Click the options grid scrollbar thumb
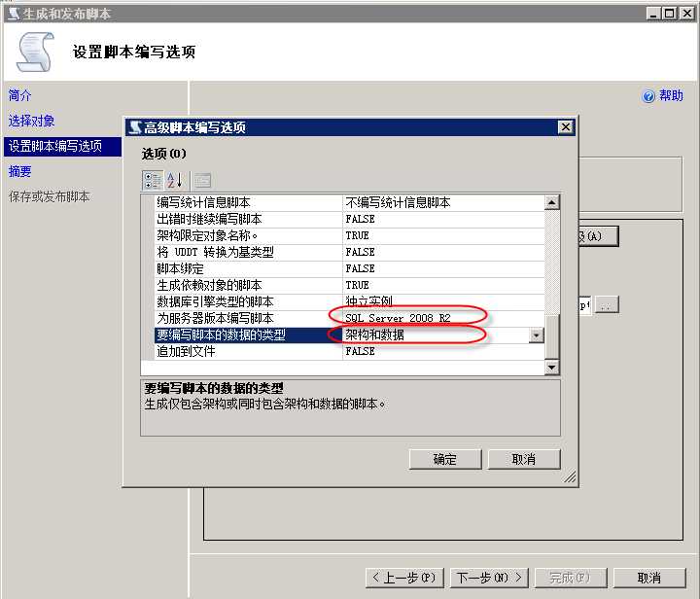Screen dimensions: 700x599 pos(552,337)
